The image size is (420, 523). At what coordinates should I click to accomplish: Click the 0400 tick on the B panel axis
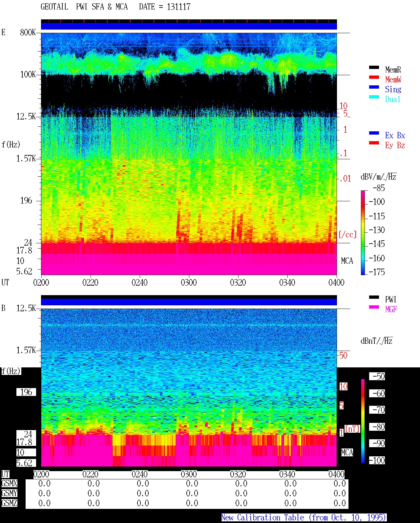336,474
